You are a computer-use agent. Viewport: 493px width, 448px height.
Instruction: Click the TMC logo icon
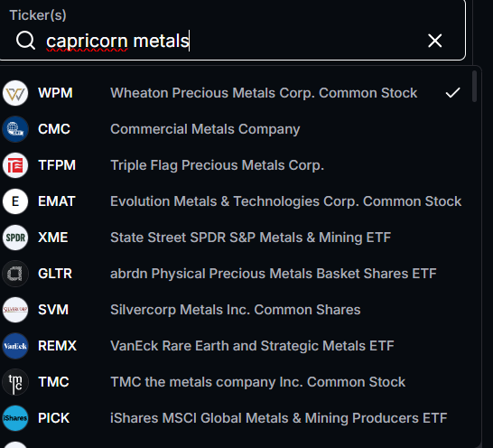coord(15,382)
